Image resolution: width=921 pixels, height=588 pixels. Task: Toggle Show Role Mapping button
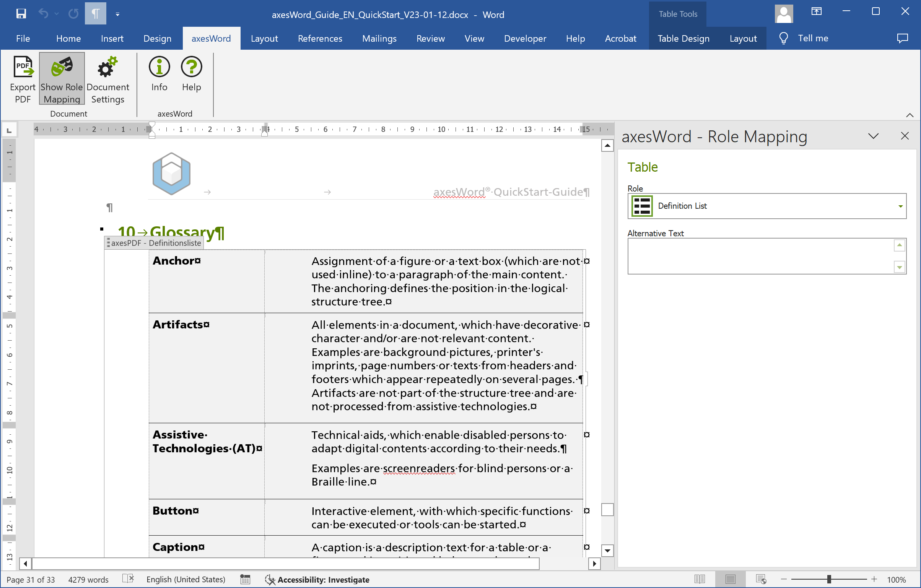62,79
